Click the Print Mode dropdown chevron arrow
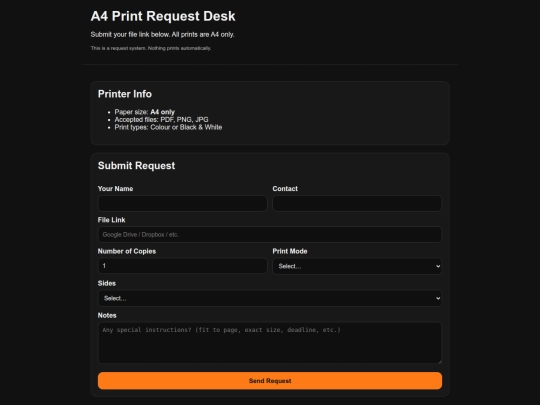540x405 pixels. pyautogui.click(x=438, y=266)
